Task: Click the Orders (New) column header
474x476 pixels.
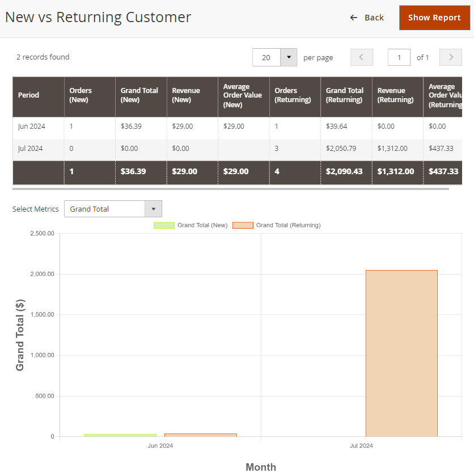Action: [90, 97]
